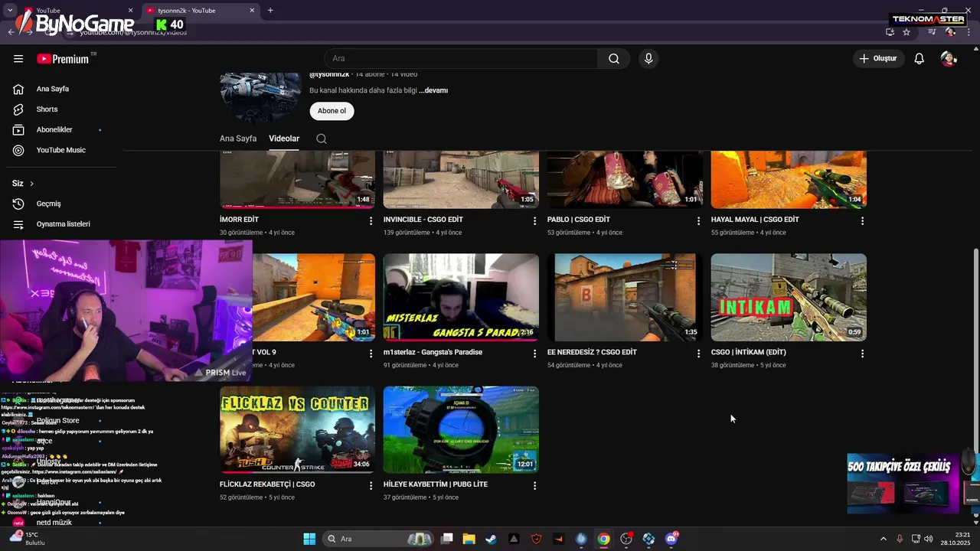Click the microphone tray icon
The width and height of the screenshot is (980, 551).
coord(900,539)
